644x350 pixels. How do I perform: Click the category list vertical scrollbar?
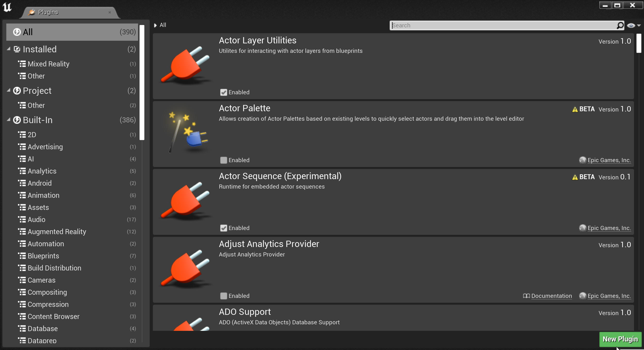point(142,82)
